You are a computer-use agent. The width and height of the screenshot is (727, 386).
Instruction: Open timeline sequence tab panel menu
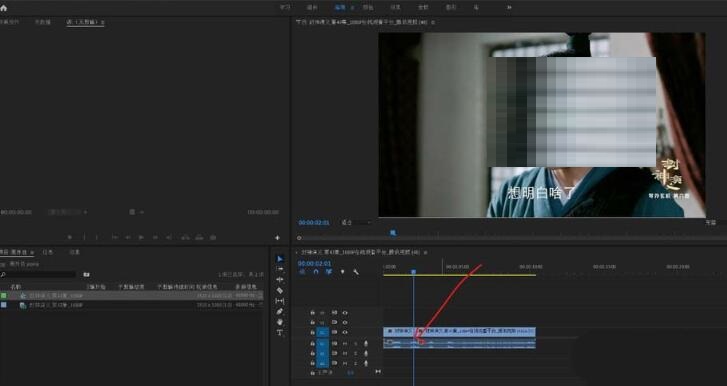(425, 253)
